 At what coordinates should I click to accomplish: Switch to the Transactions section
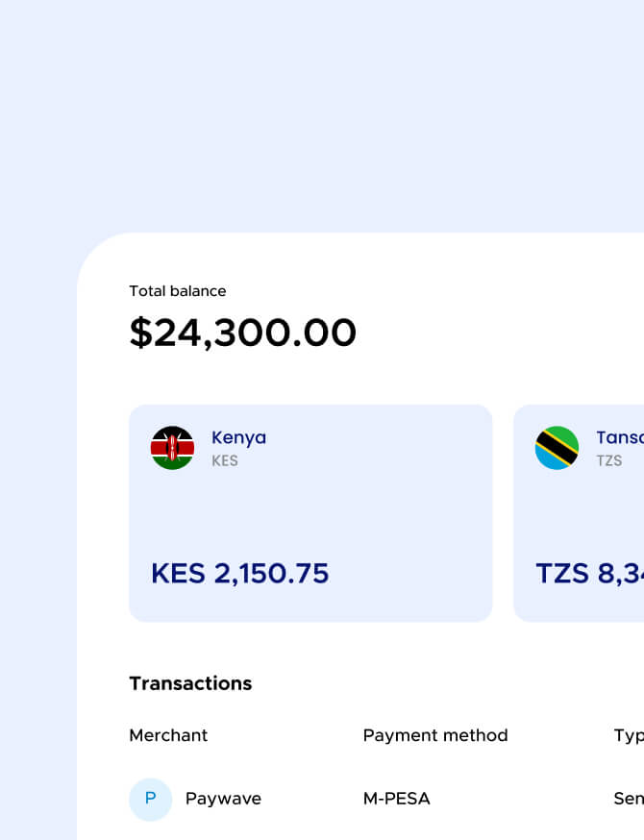pos(189,683)
